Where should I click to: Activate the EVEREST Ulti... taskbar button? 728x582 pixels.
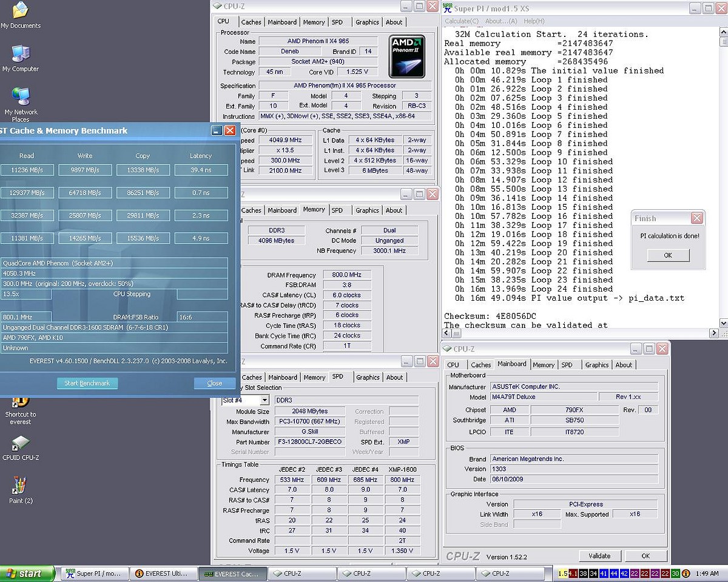(x=163, y=574)
